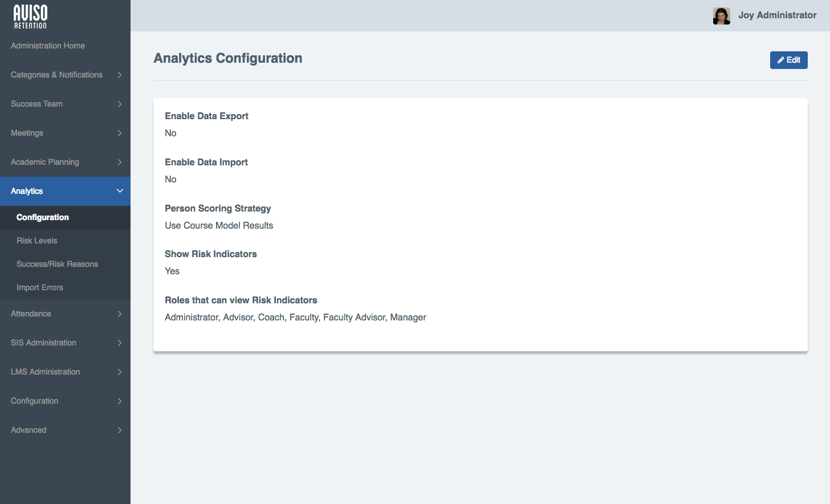Open SIS Administration menu

pos(43,343)
